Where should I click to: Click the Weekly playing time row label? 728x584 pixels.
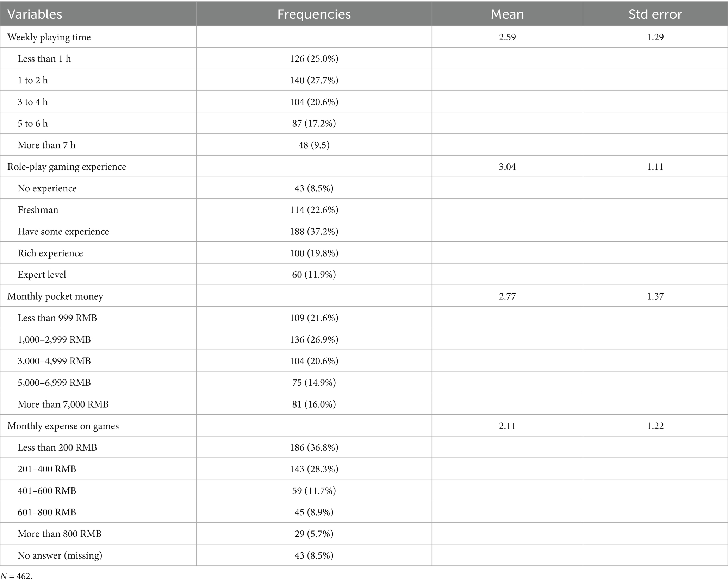pyautogui.click(x=49, y=37)
